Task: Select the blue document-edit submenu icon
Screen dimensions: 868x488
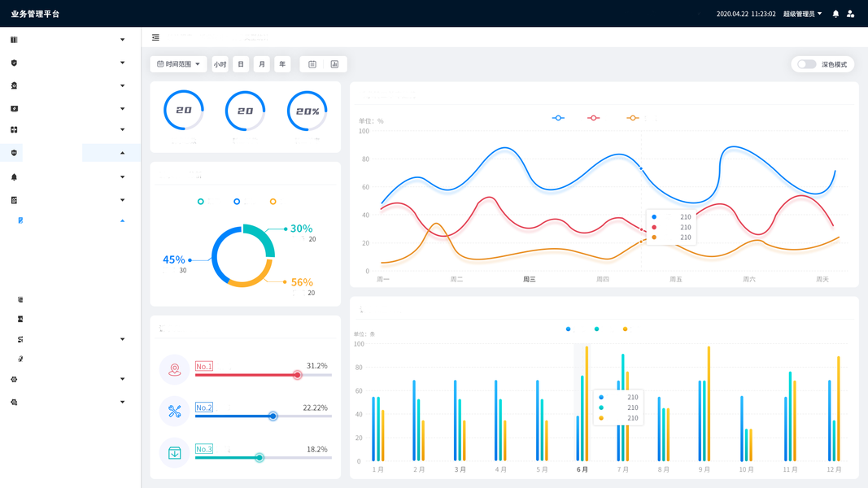Action: 20,220
